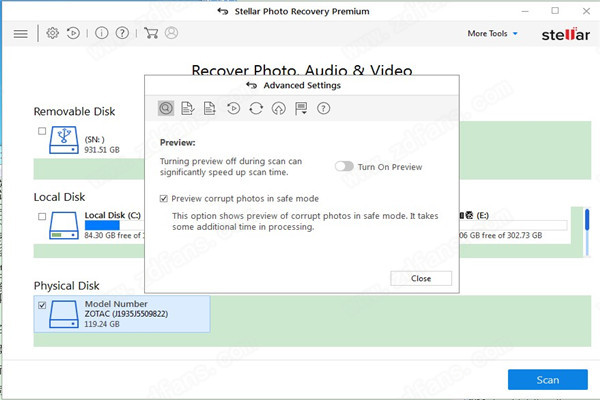
Task: Click the blue Scan button
Action: 547,380
